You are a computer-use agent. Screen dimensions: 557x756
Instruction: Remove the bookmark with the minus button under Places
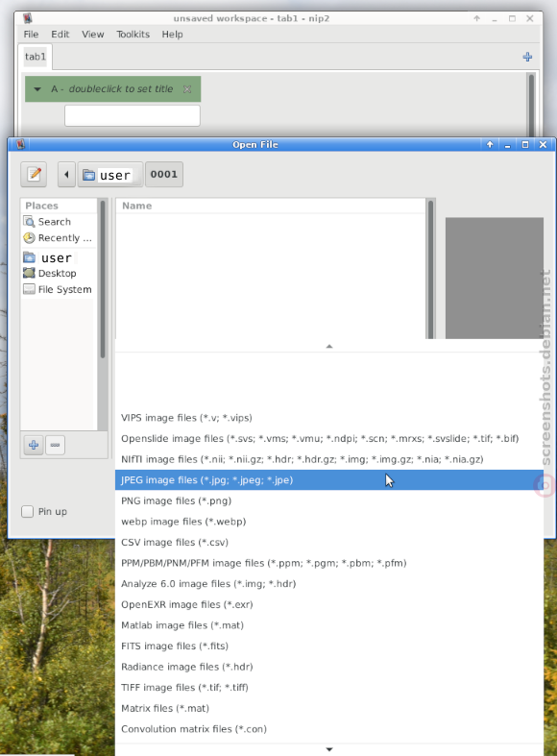pyautogui.click(x=55, y=445)
